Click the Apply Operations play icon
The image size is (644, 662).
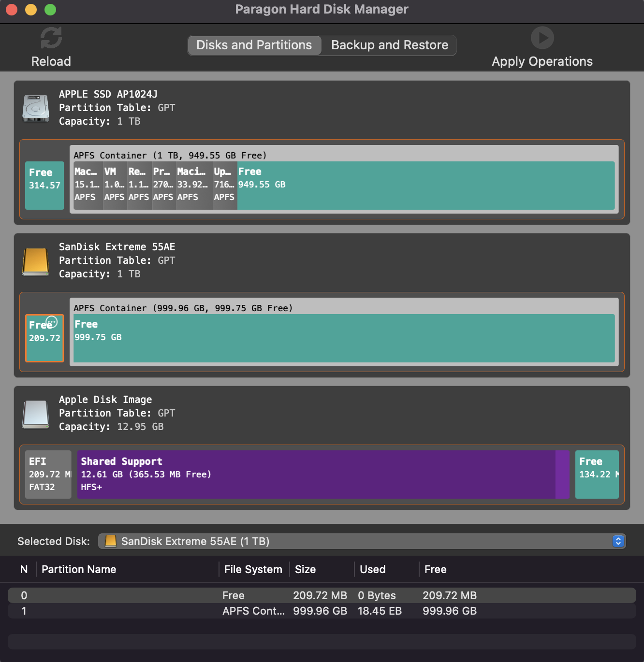click(542, 38)
